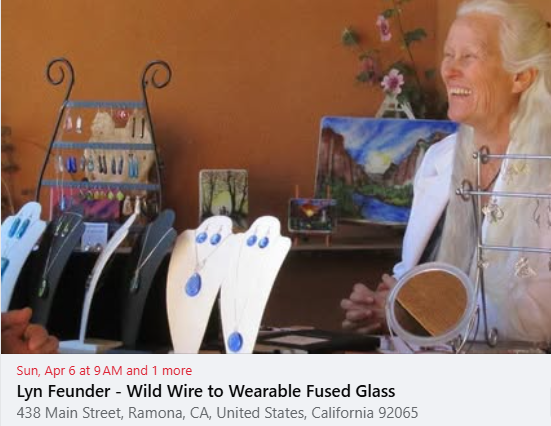
Task: Click the blue round earrings on the right white bust
Action: 258,241
